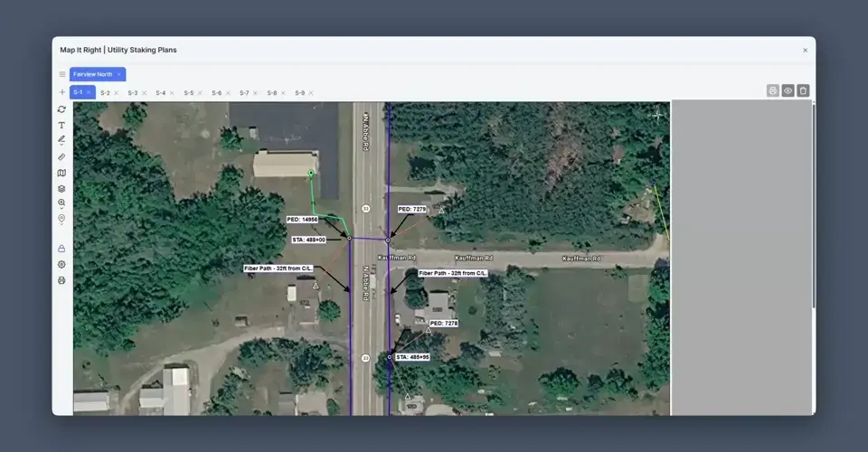
Task: Expand the Pencil tool options chevron
Action: click(61, 145)
